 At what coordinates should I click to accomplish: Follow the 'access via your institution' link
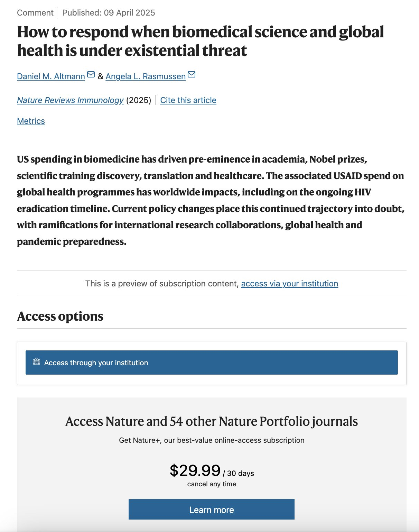[x=289, y=284]
